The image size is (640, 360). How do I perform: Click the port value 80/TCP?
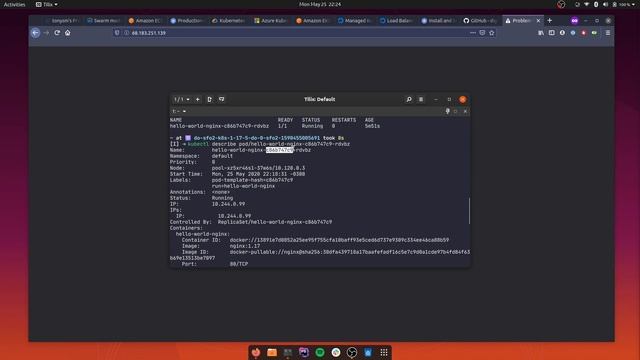coord(239,264)
